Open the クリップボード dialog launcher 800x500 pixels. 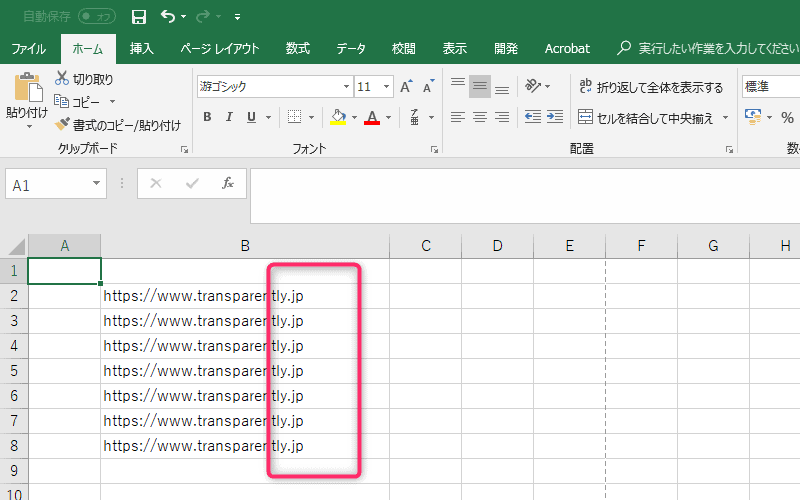184,149
